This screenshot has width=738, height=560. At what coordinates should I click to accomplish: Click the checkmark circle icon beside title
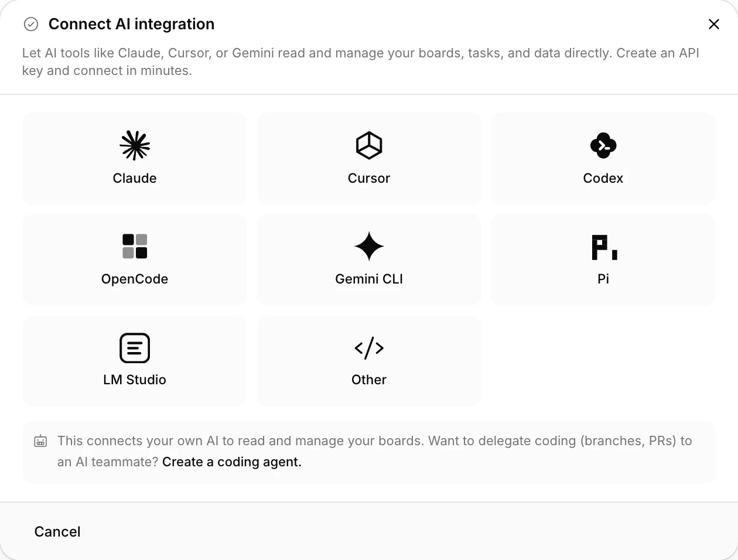click(30, 24)
